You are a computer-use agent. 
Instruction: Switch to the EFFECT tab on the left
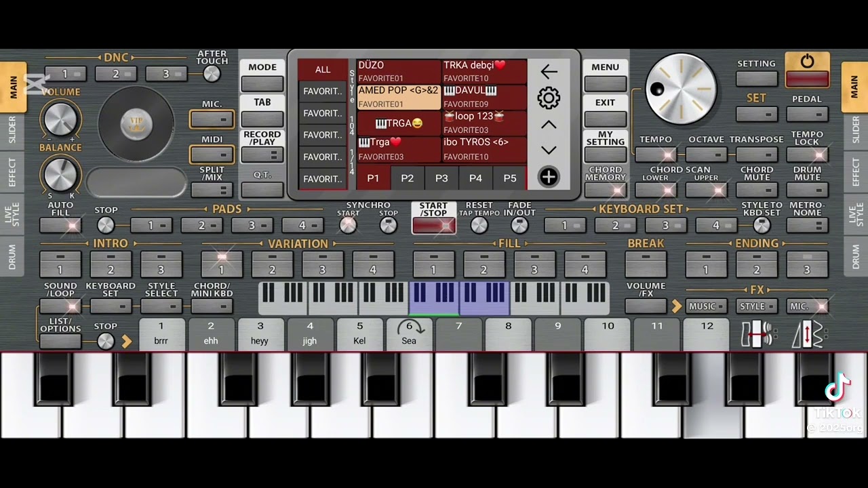click(13, 171)
